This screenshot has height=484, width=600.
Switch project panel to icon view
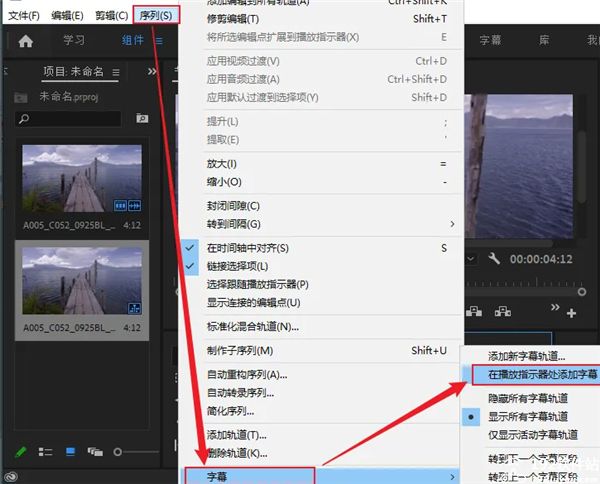coord(70,452)
